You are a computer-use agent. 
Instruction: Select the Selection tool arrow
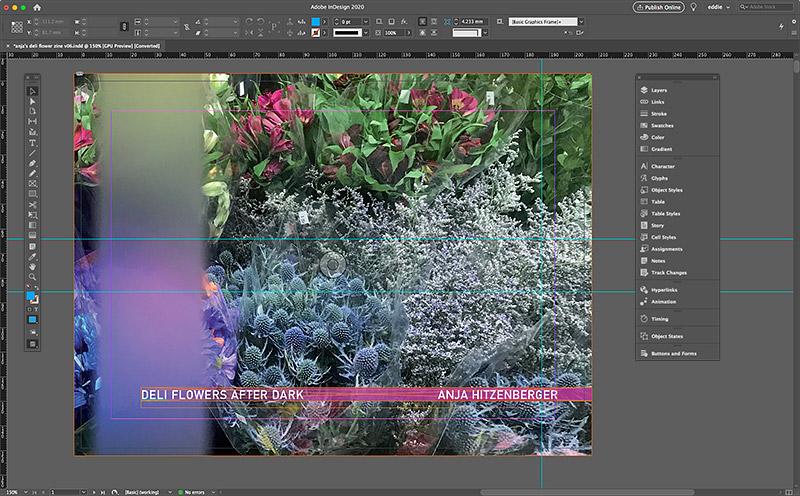[33, 91]
